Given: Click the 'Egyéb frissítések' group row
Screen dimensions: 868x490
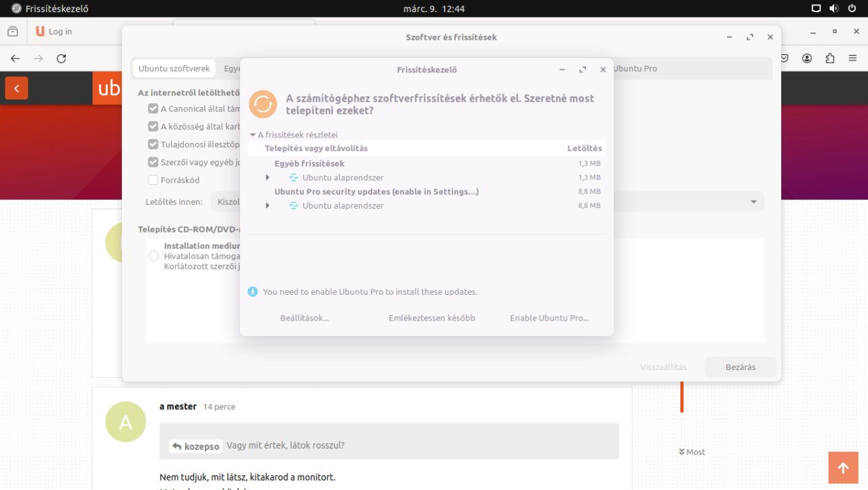Looking at the screenshot, I should pos(426,163).
